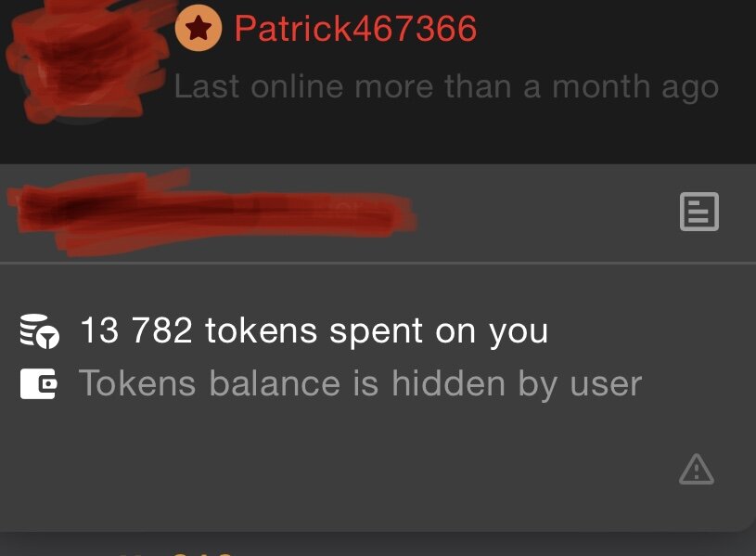Open Patrick467366 user profile link
This screenshot has height=556, width=756.
pos(356,28)
